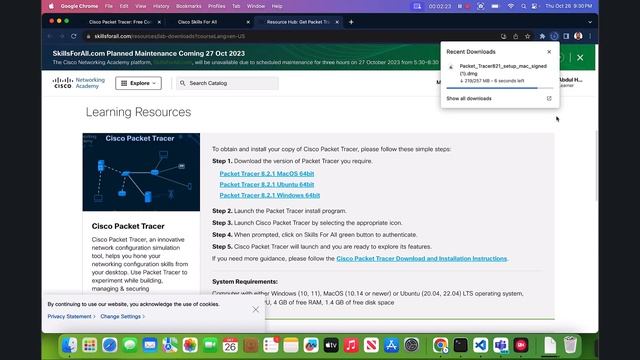
Task: Open Chrome profile avatar
Action: (578, 36)
